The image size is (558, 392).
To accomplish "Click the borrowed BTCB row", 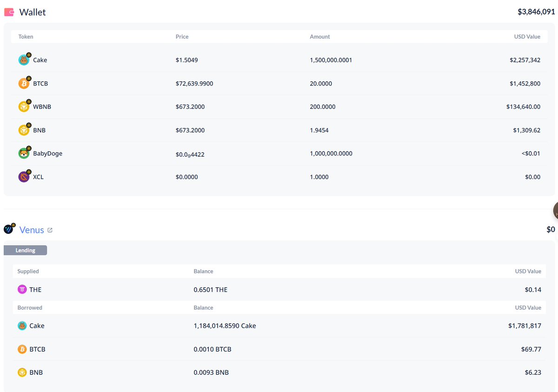I will [x=279, y=349].
